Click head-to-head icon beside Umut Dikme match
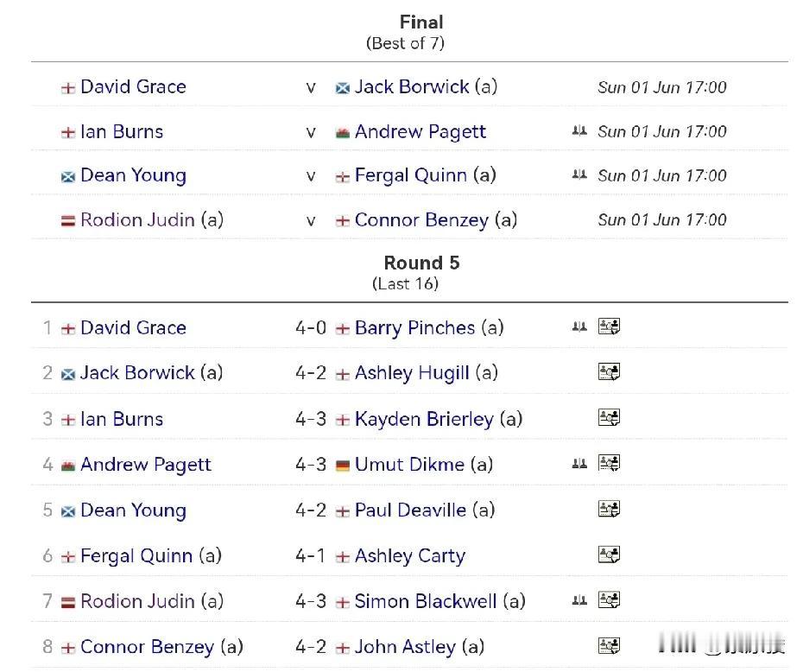Screen dimensions: 803x672 pos(579,464)
